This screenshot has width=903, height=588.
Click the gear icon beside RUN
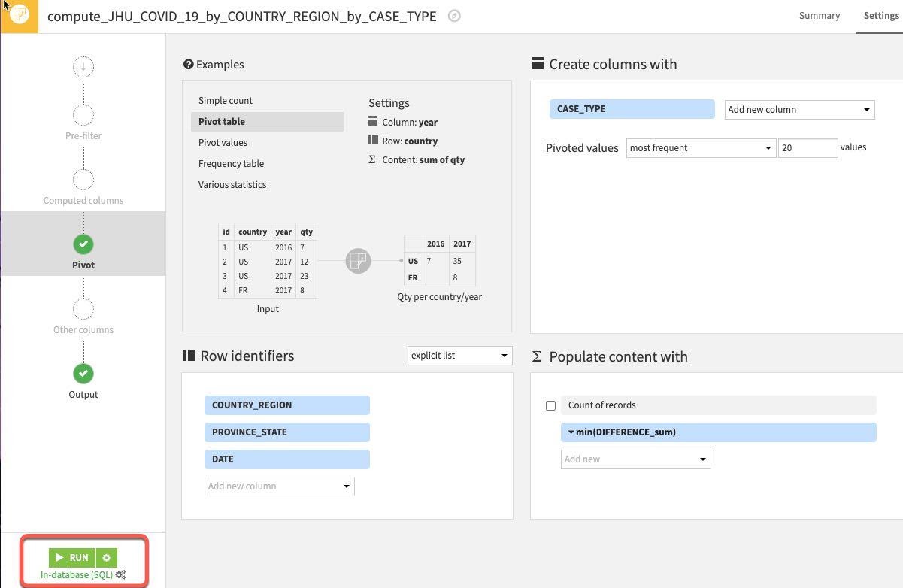(x=107, y=558)
